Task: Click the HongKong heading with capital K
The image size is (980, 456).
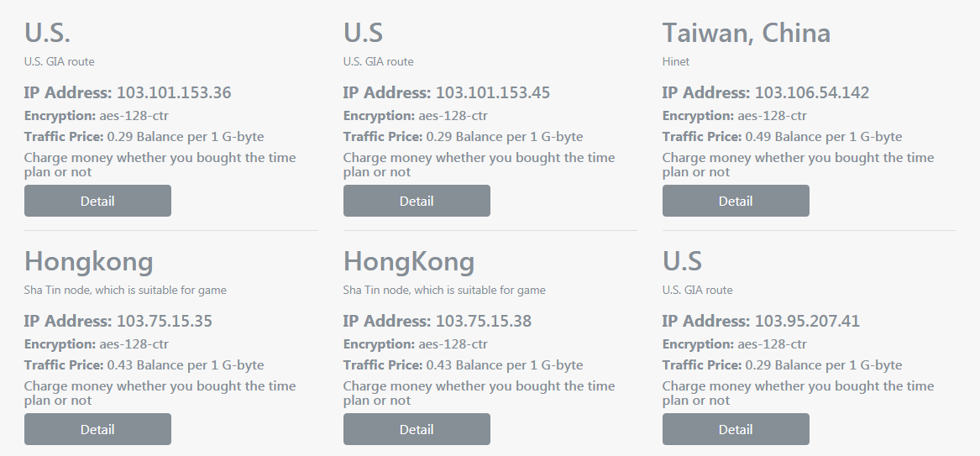Action: [409, 262]
